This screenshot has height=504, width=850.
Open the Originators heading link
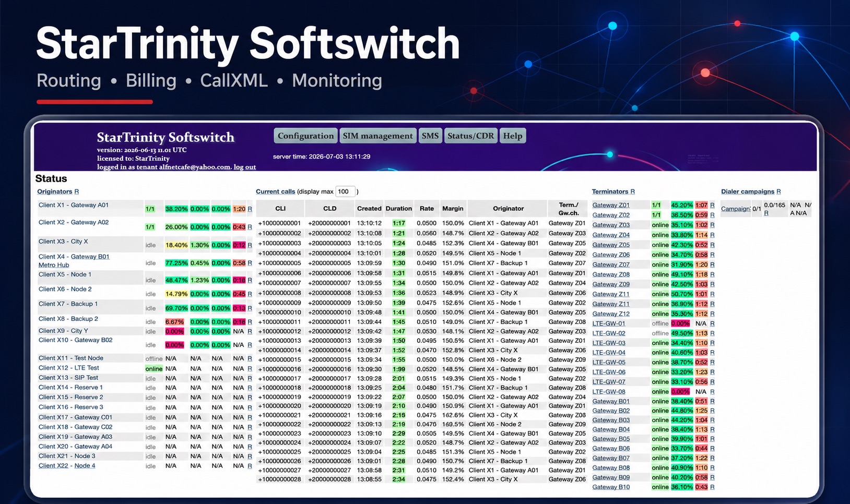54,191
